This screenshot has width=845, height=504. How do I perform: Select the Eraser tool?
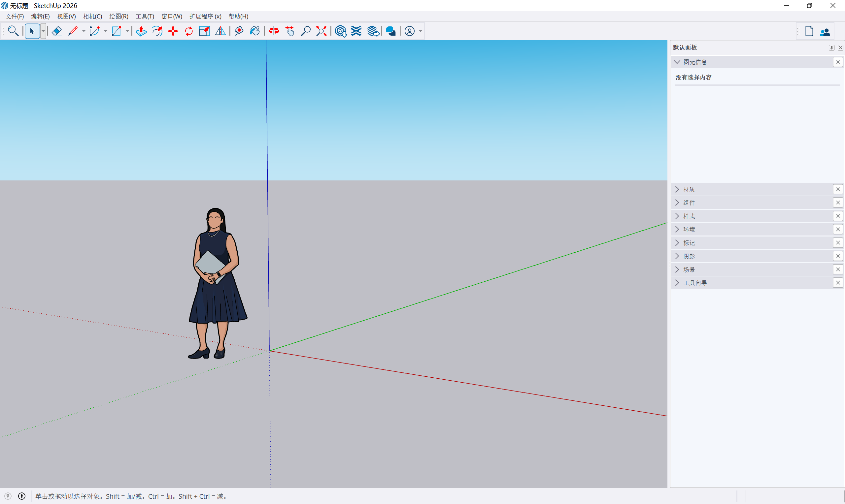pyautogui.click(x=57, y=31)
